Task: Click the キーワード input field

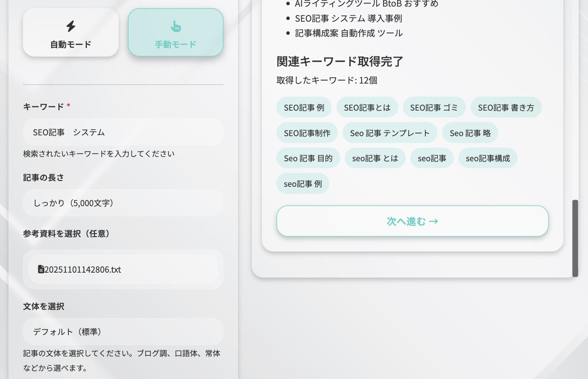Action: coord(123,132)
